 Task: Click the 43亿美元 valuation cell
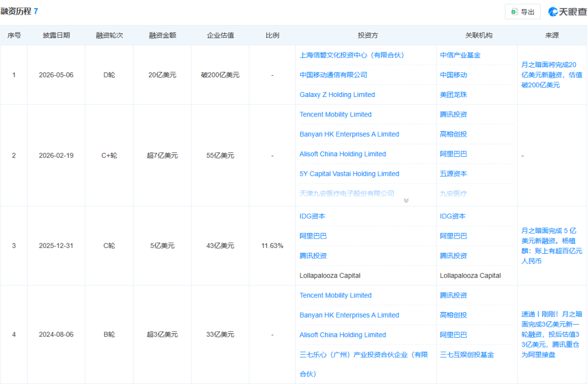220,246
